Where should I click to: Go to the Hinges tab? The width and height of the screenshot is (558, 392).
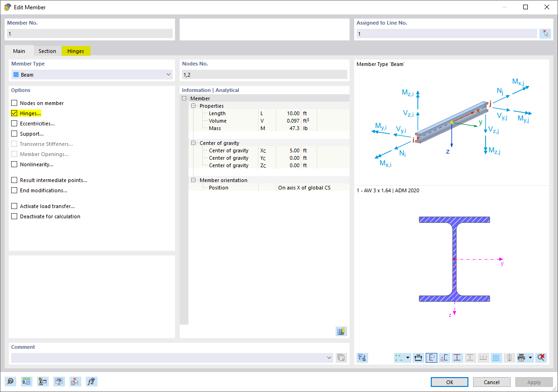click(x=76, y=51)
